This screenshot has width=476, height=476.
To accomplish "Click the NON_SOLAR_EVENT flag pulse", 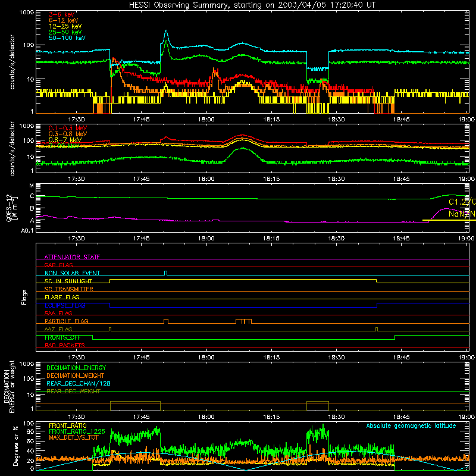I will click(166, 273).
